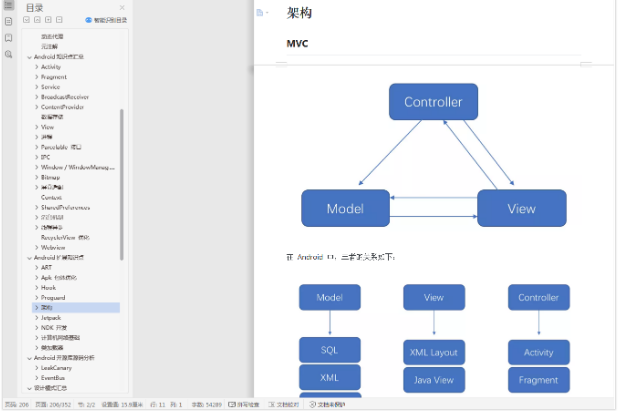Screen dimensions: 619x411
Task: Expand the BroadcastReceiver outline node
Action: point(37,97)
